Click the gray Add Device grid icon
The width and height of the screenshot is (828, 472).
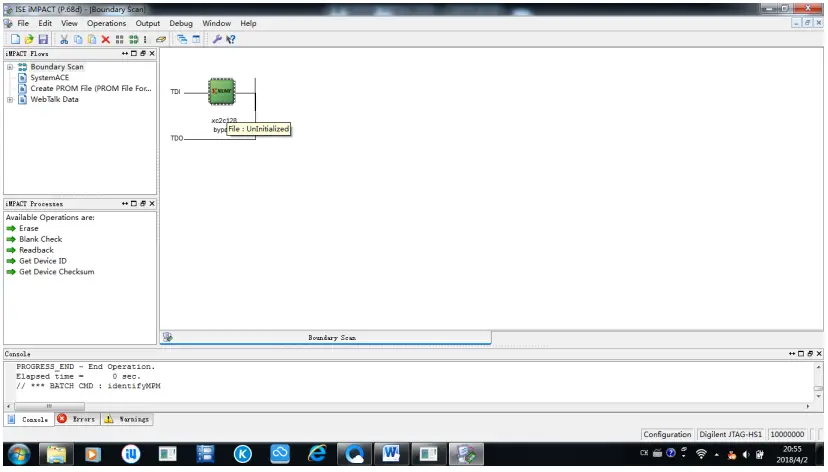pyautogui.click(x=119, y=39)
